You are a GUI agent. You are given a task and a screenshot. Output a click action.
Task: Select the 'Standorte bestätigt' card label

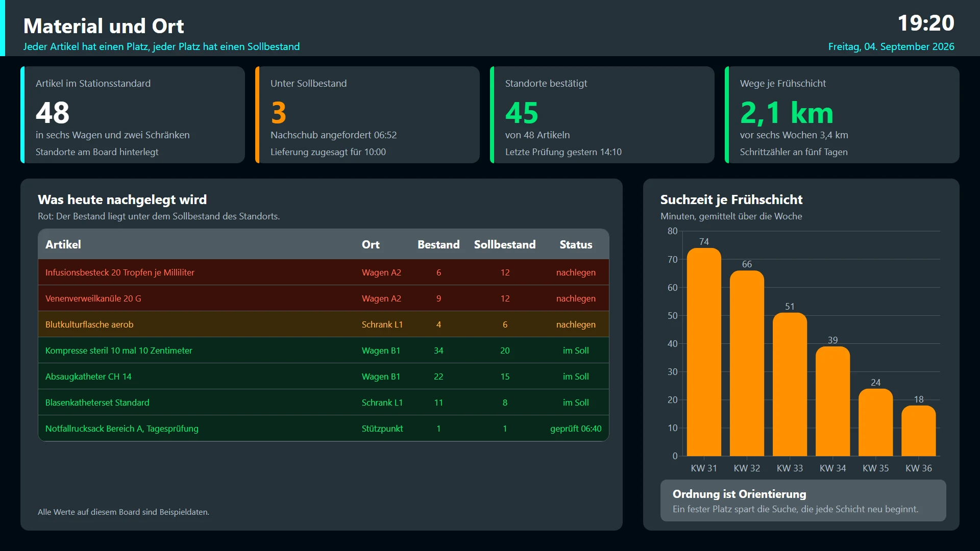tap(546, 83)
